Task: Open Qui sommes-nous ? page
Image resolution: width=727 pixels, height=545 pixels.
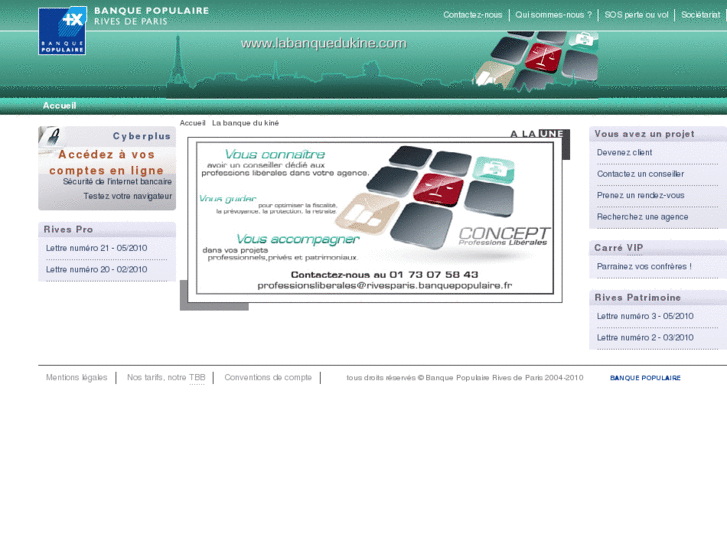Action: (x=554, y=15)
